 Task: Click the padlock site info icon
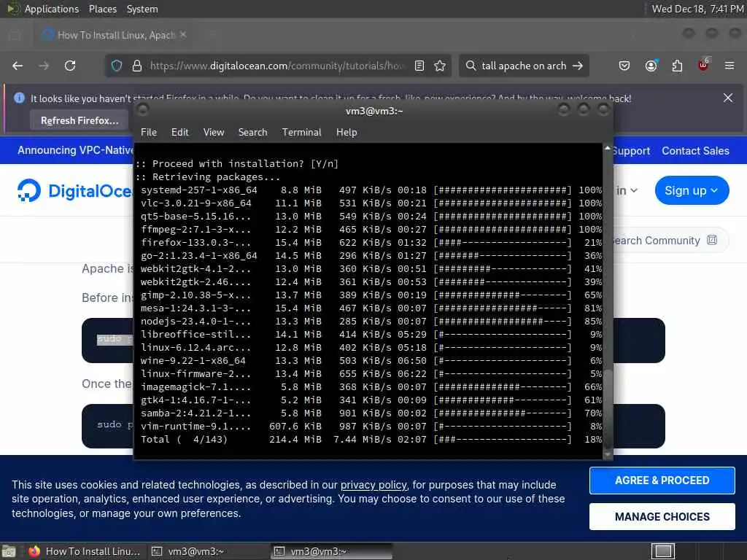point(136,66)
